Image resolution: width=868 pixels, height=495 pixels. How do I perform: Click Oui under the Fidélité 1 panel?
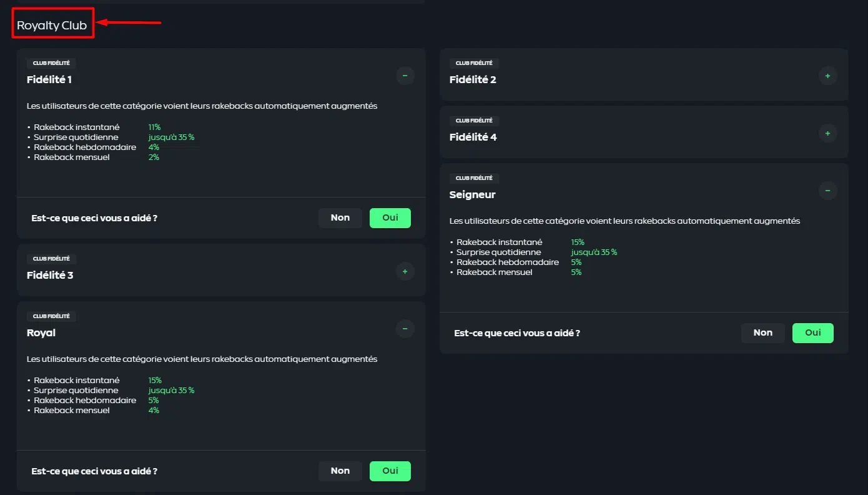pyautogui.click(x=390, y=217)
